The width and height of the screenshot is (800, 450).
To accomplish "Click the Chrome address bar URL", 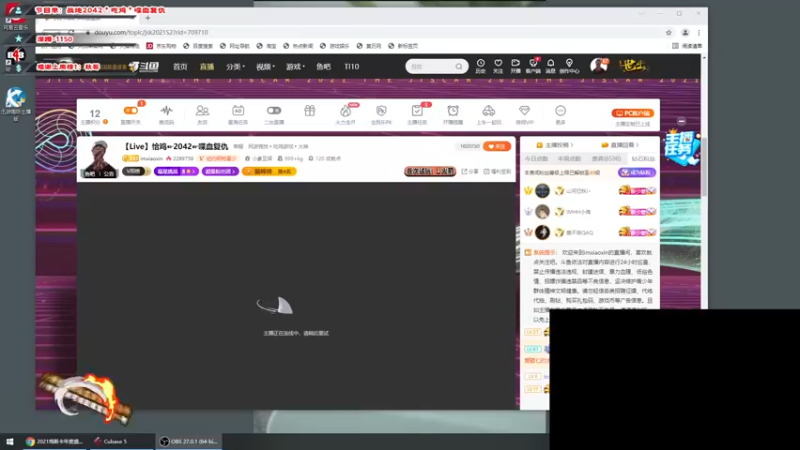I will tap(151, 33).
